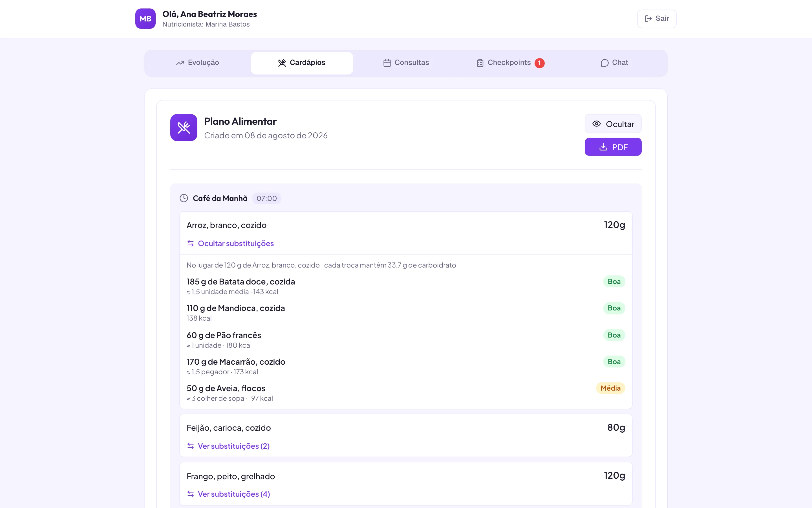This screenshot has height=508, width=812.
Task: Click the swap arrows icon under Feijão
Action: (x=191, y=446)
